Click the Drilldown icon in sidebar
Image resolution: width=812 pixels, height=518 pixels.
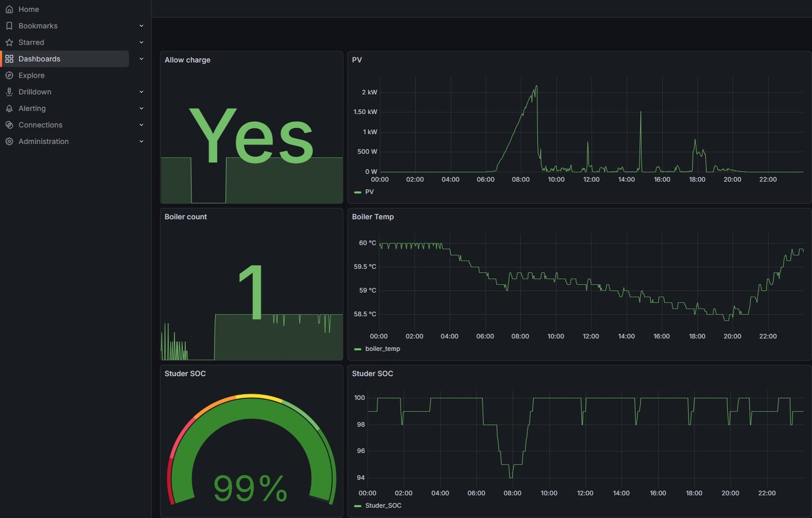tap(9, 92)
